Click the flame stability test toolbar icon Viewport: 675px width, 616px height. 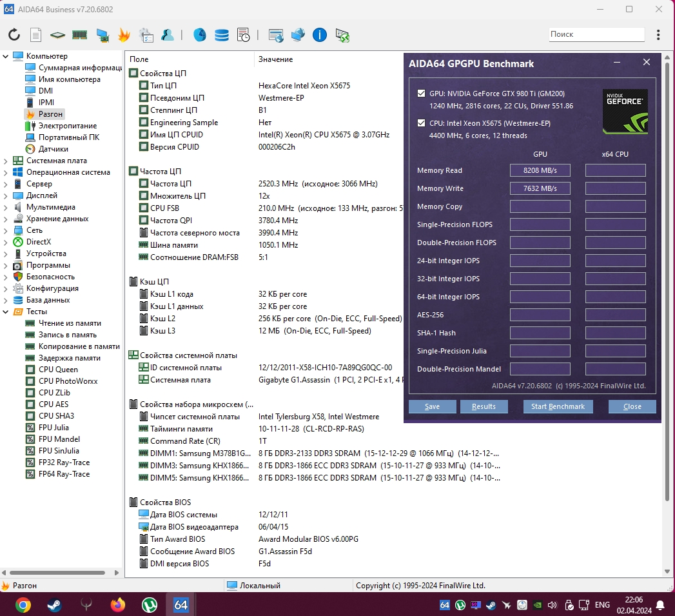[x=124, y=35]
